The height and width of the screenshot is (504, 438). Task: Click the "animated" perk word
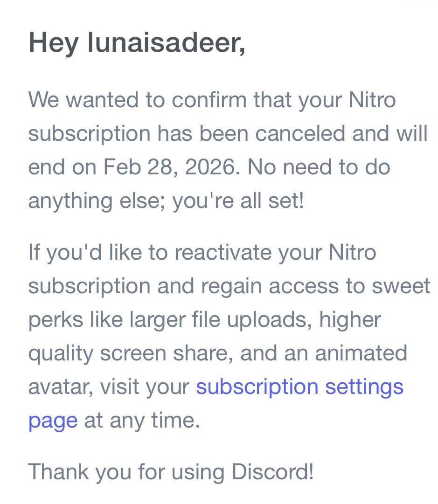tap(361, 353)
